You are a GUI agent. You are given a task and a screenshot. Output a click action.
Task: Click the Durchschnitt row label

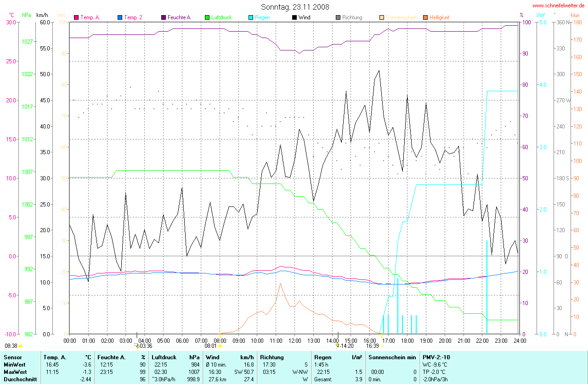20,379
